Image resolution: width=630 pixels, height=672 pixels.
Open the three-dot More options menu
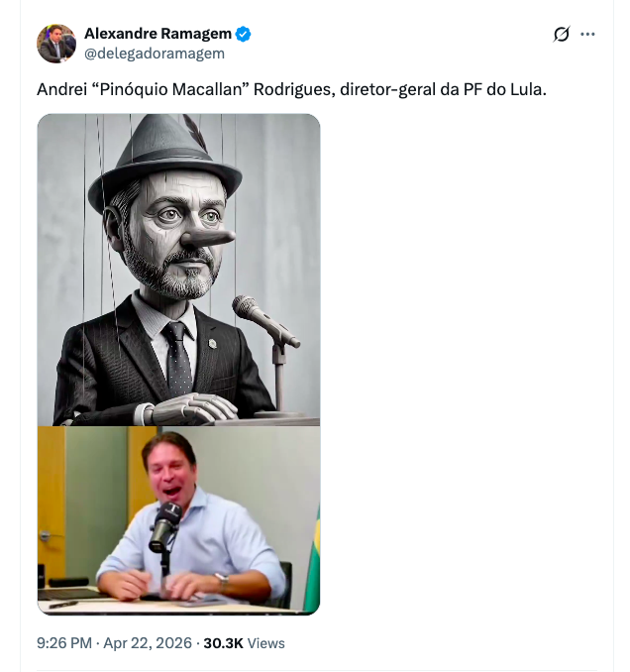588,35
